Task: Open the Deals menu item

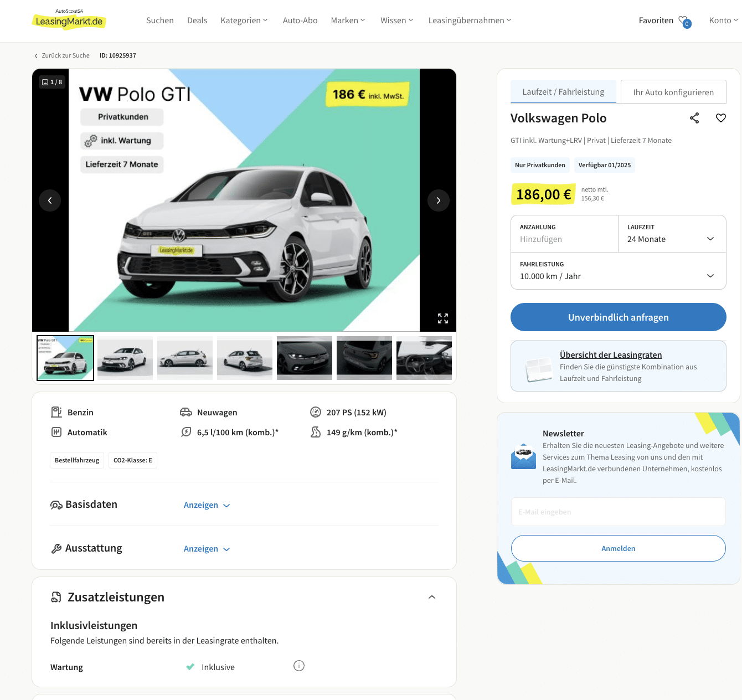Action: click(197, 20)
